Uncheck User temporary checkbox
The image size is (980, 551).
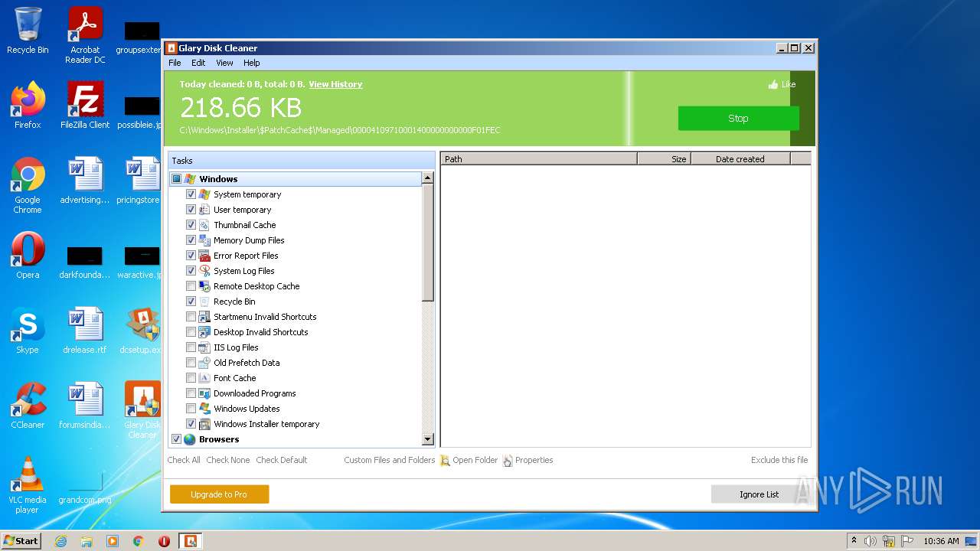[191, 210]
